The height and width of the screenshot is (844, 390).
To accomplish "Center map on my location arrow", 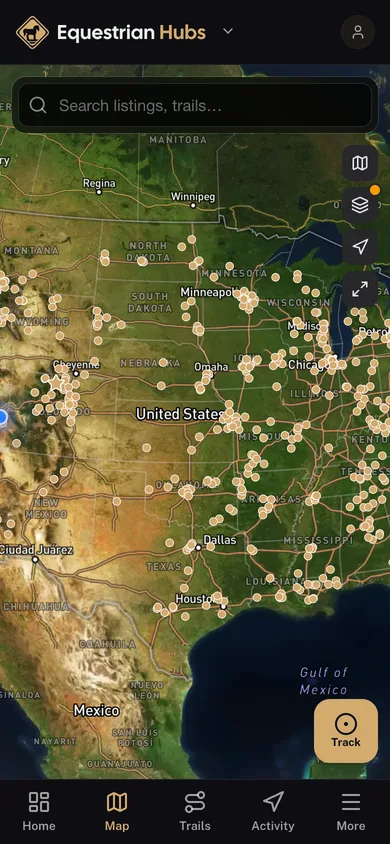I will (360, 247).
